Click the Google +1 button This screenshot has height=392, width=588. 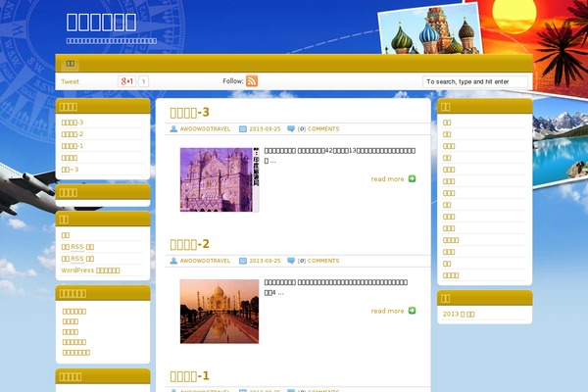click(126, 81)
